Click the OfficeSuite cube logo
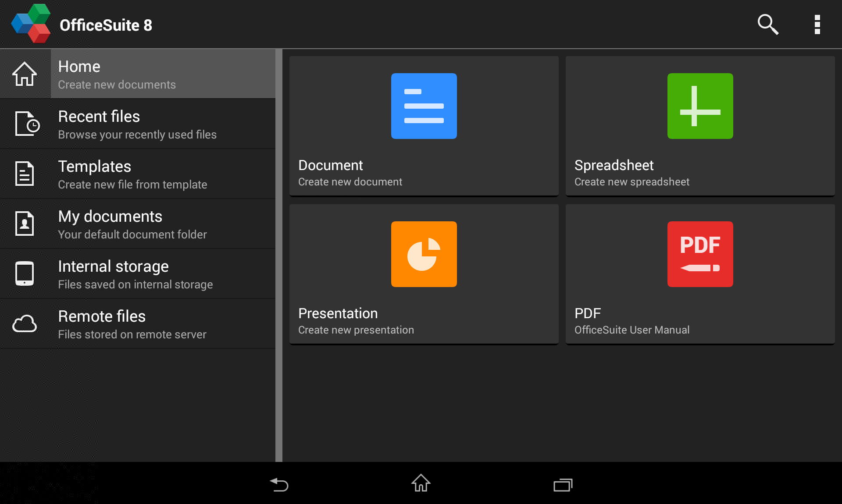The width and height of the screenshot is (842, 504). (x=31, y=24)
